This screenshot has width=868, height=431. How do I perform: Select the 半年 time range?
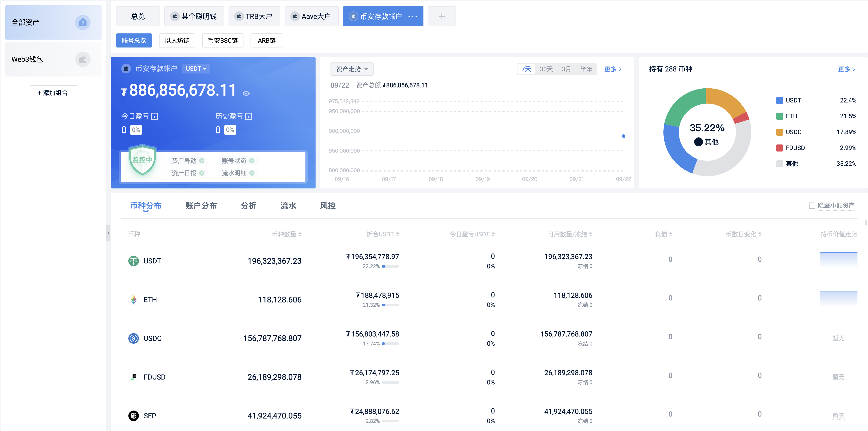coord(586,69)
